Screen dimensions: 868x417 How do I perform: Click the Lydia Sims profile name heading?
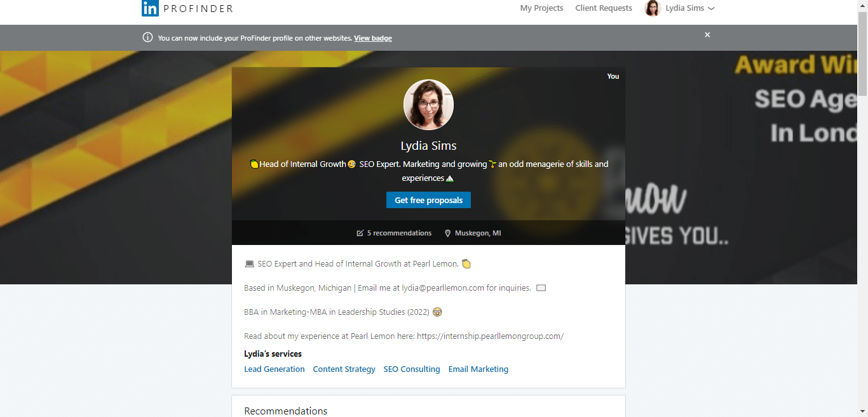coord(428,146)
